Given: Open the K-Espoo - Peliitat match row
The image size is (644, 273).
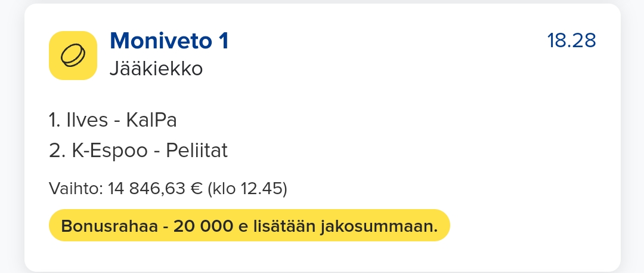Looking at the screenshot, I should pyautogui.click(x=138, y=151).
